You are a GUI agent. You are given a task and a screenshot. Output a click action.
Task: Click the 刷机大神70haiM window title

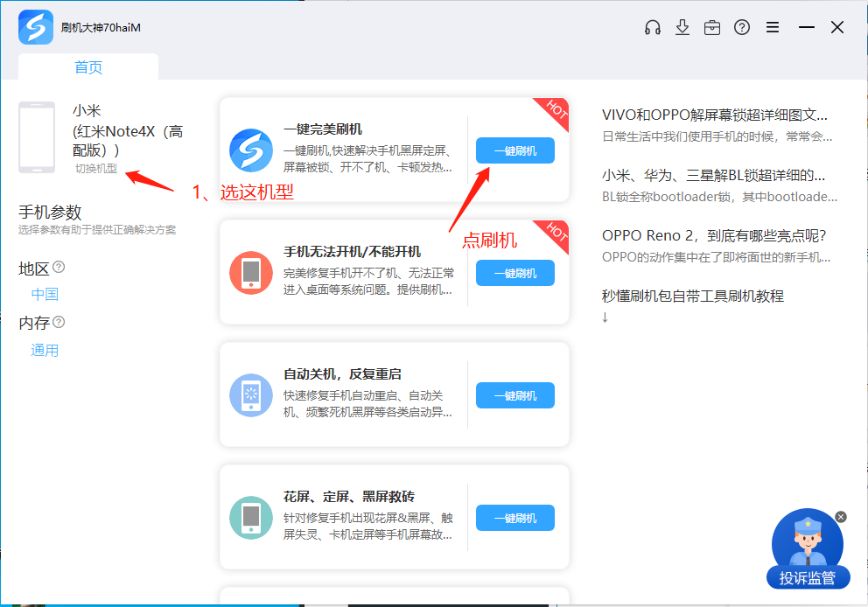coord(101,28)
